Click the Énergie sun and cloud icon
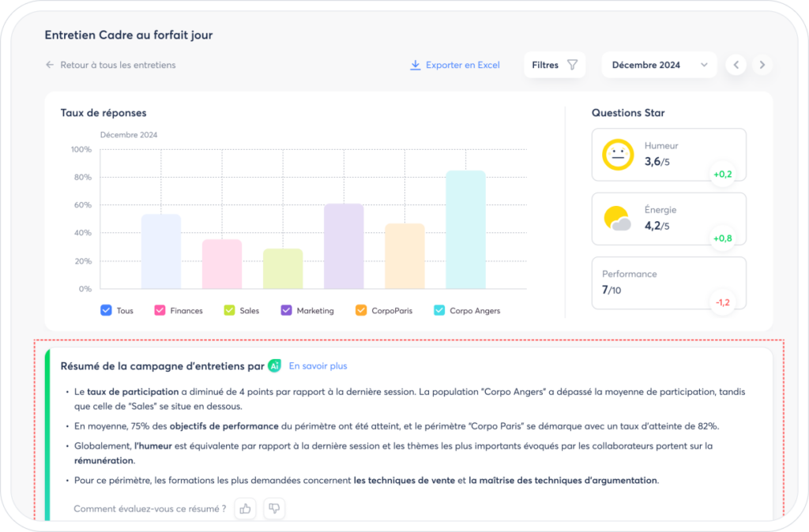 pyautogui.click(x=618, y=219)
